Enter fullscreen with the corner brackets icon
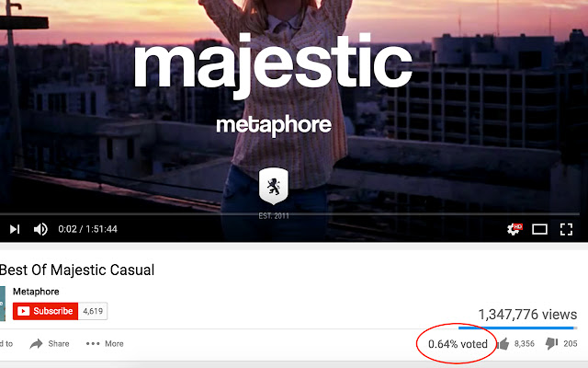This screenshot has width=588, height=368. 566,229
